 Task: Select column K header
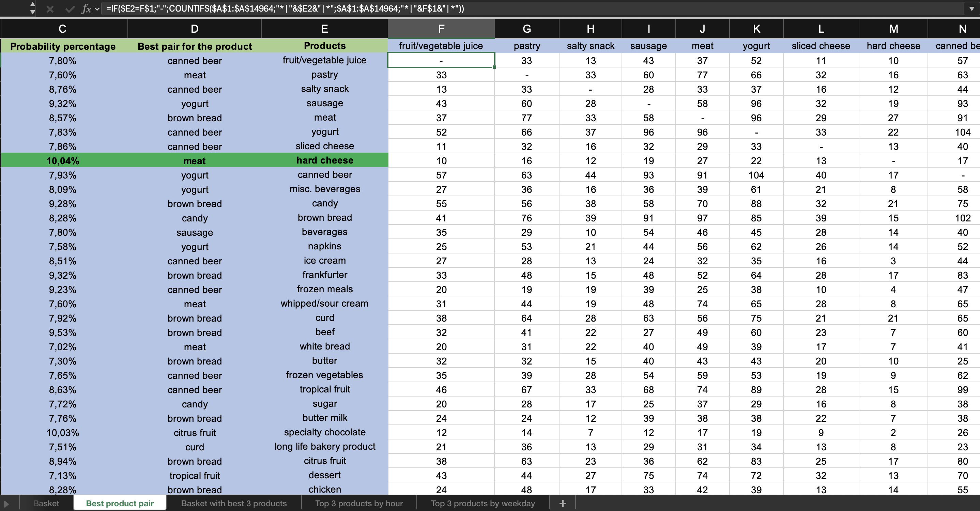756,29
